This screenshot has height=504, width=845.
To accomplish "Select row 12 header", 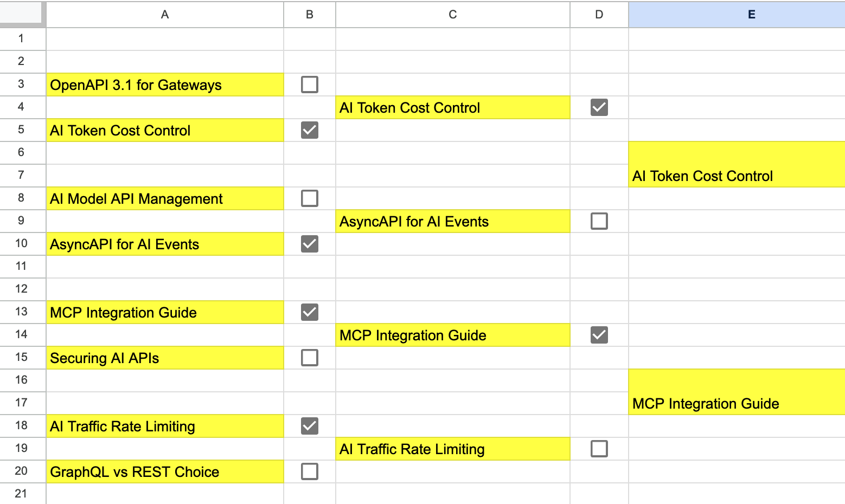I will 22,289.
